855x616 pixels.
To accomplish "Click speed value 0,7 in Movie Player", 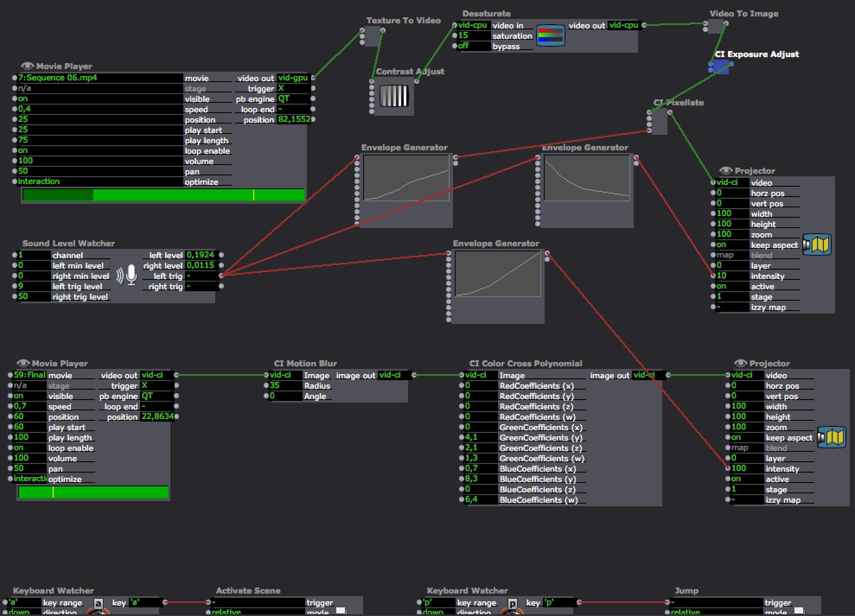I will tap(29, 406).
